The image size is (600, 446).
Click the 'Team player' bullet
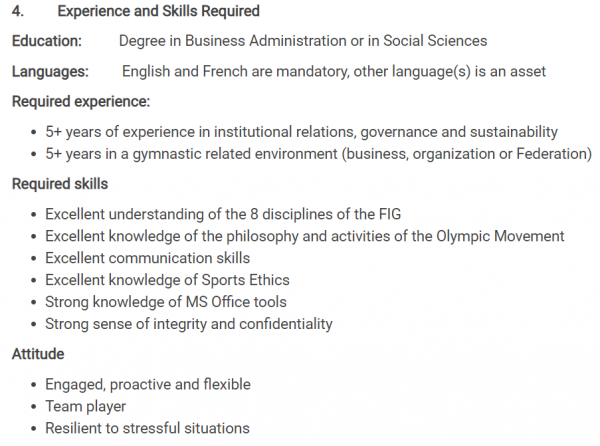[x=86, y=407]
